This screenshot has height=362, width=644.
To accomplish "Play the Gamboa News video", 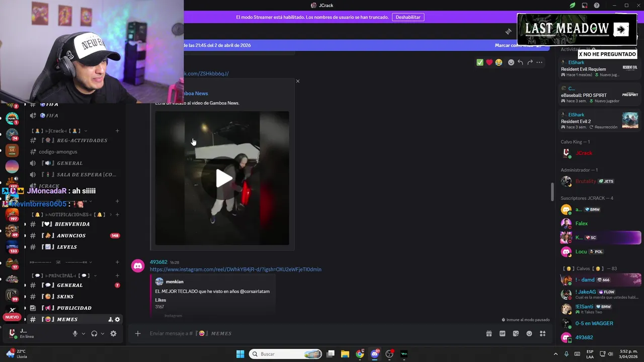I will click(x=224, y=178).
